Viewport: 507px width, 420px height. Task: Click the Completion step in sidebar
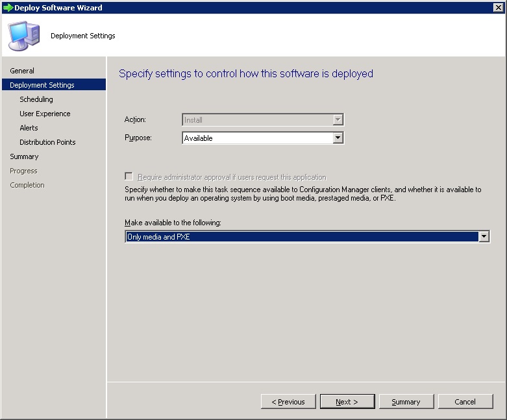click(27, 185)
